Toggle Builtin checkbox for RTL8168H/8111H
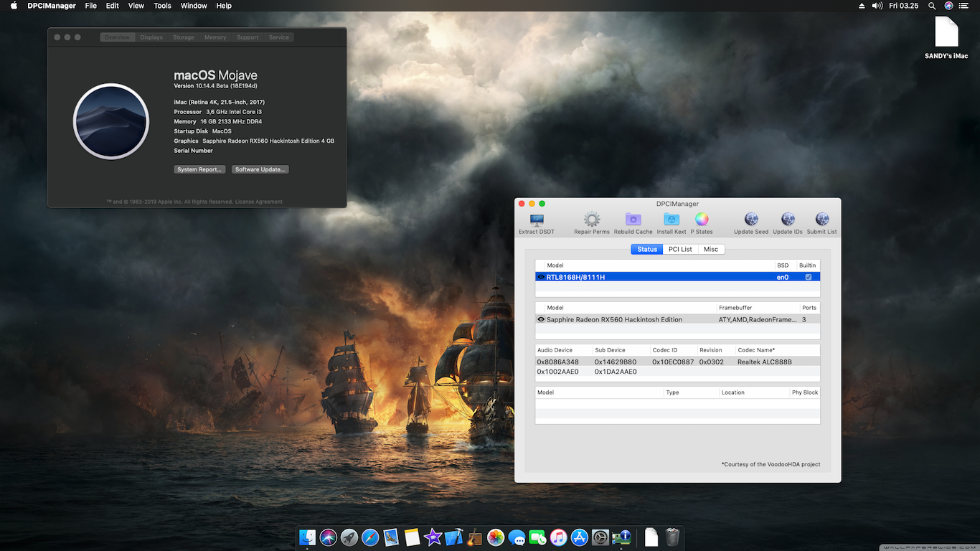Viewport: 980px width, 551px height. [x=809, y=277]
